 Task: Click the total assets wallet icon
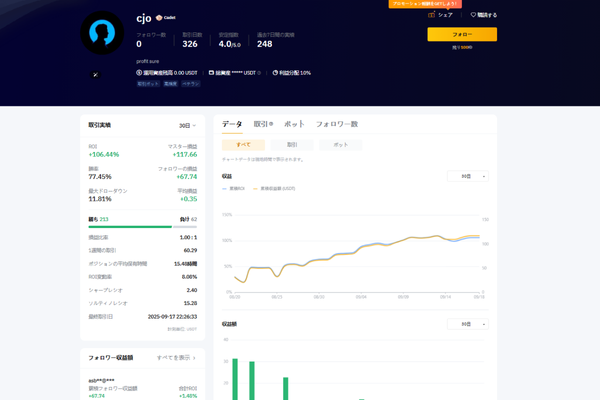[x=212, y=73]
